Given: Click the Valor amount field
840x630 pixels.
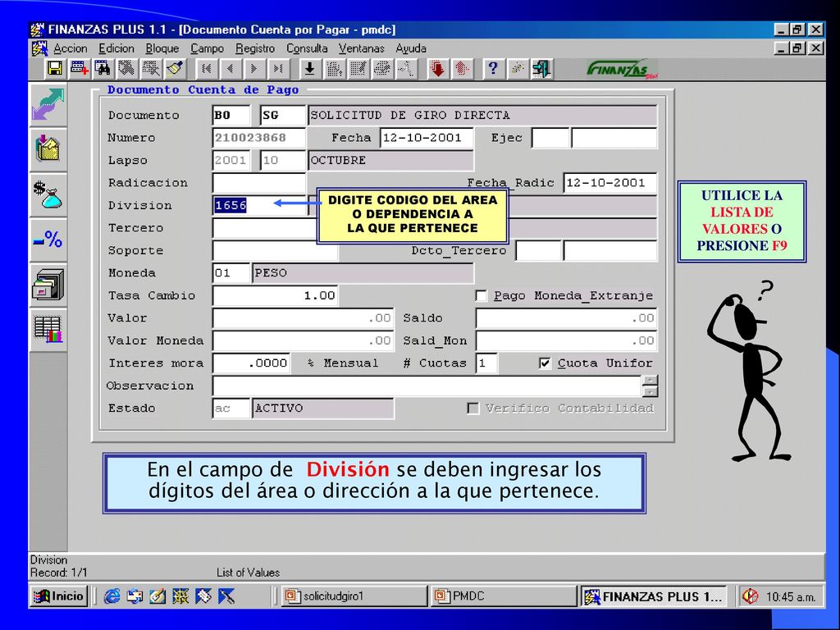Looking at the screenshot, I should click(x=304, y=317).
